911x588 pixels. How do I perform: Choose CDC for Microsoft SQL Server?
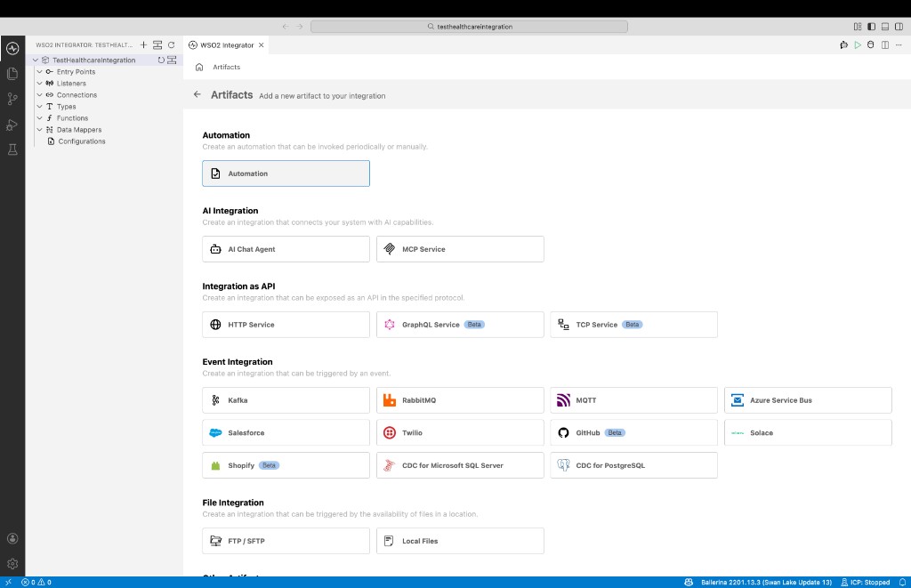click(460, 465)
